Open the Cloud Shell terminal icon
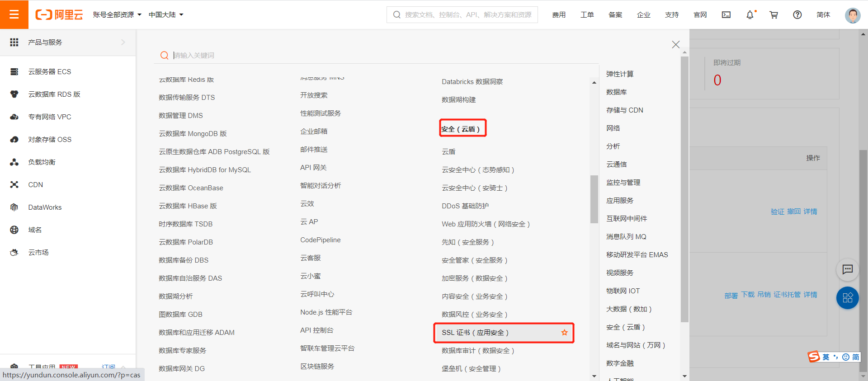The image size is (868, 381). click(x=726, y=15)
